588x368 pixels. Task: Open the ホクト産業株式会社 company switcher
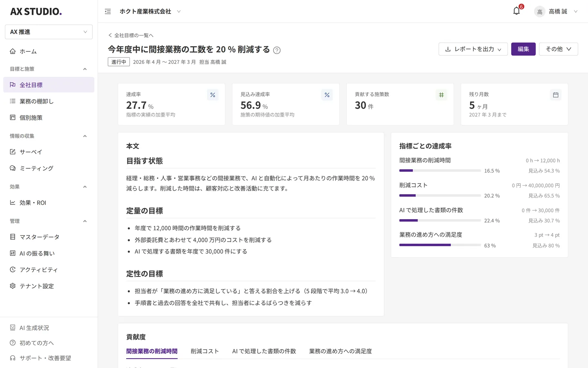click(x=150, y=11)
